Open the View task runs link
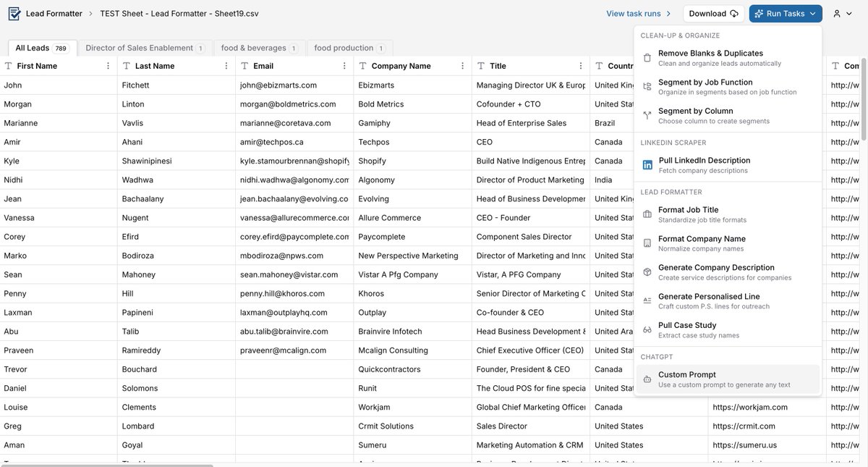 point(639,14)
